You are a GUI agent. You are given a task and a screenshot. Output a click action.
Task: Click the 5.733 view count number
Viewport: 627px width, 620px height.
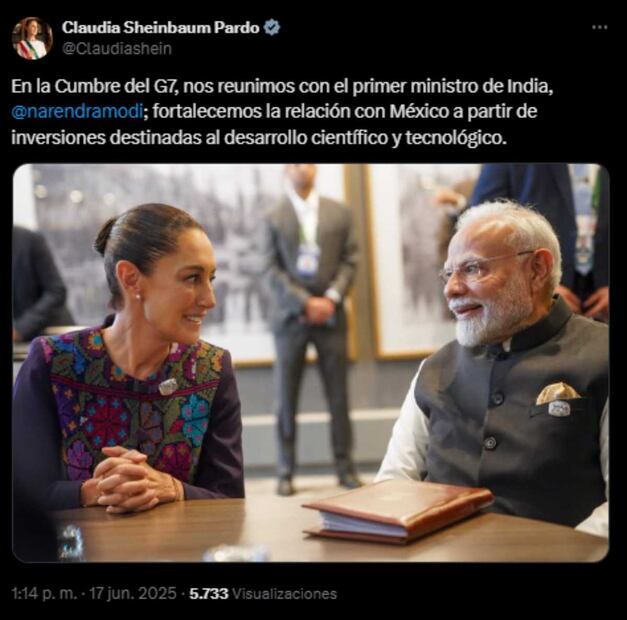pos(208,594)
